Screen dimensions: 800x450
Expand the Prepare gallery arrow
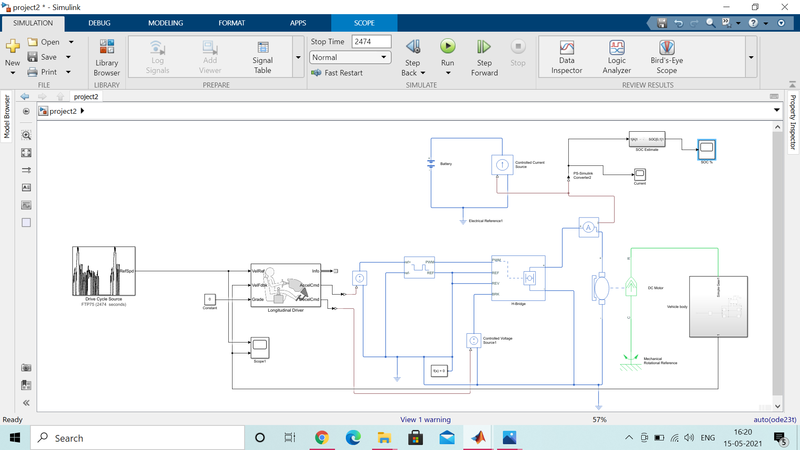(298, 57)
